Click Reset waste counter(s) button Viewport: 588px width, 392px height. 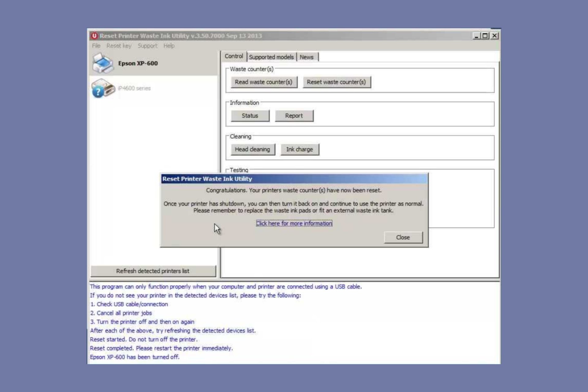[x=337, y=82]
